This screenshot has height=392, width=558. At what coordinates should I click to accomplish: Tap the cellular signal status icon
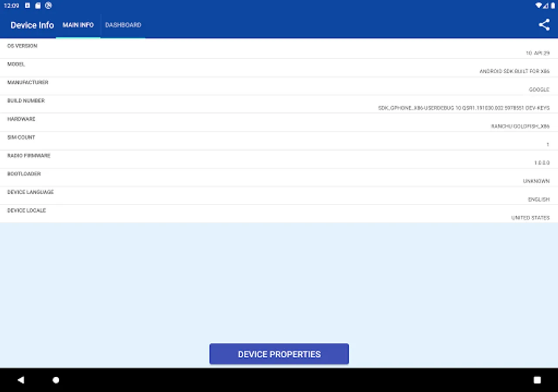coord(545,6)
